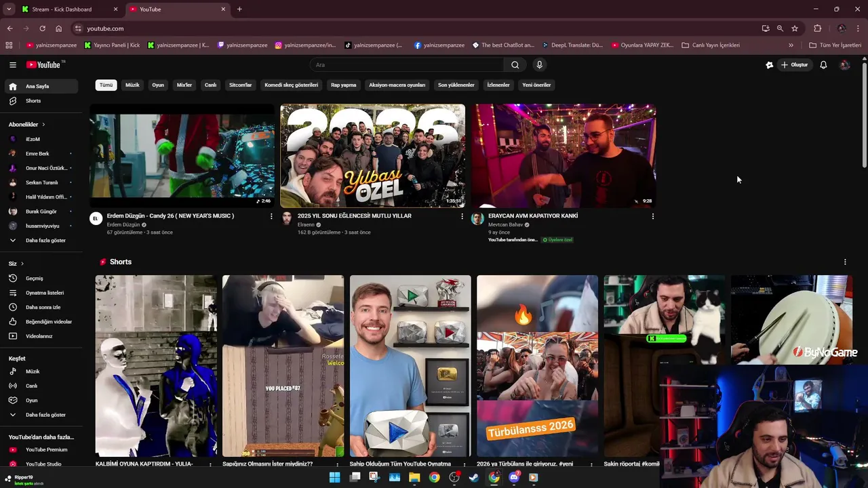This screenshot has width=868, height=488.
Task: Open Türbülansss 2026 Short
Action: (537, 366)
